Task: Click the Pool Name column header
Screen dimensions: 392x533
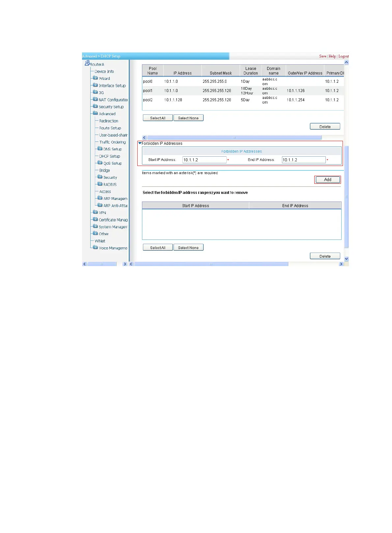Action: (153, 71)
